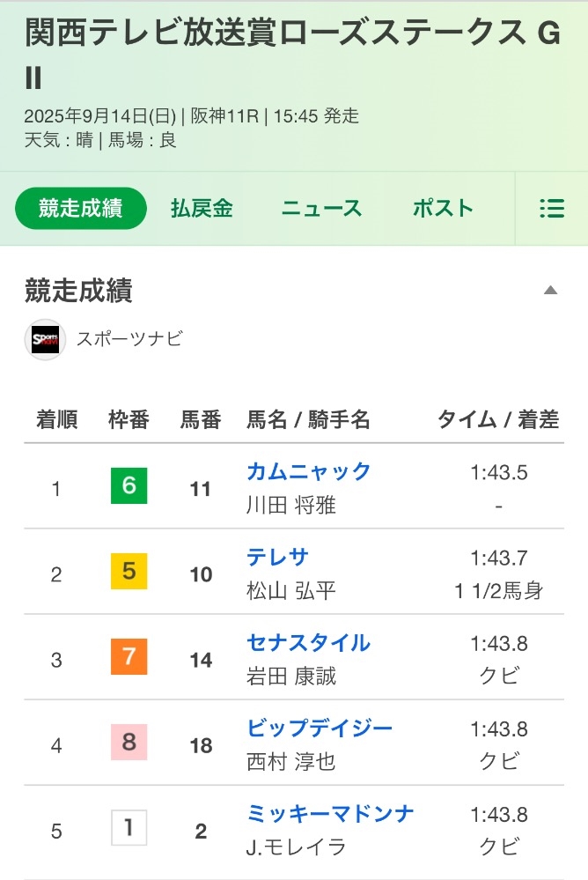Click jockey name 川田 将雅
This screenshot has height=880, width=588.
tap(291, 505)
